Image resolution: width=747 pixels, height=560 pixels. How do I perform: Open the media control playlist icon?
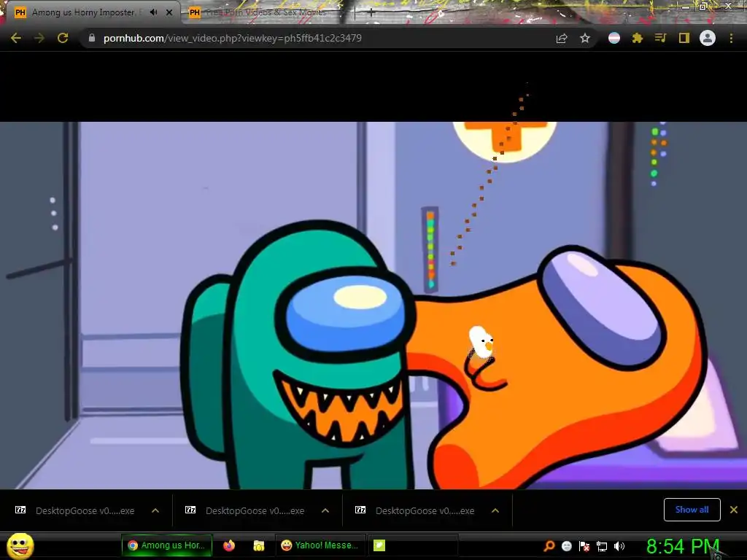(x=660, y=38)
